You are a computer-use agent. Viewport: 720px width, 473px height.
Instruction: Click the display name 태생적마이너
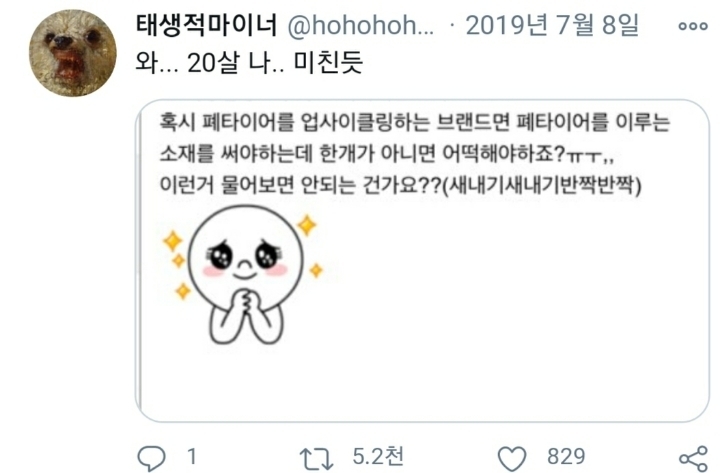pyautogui.click(x=207, y=25)
